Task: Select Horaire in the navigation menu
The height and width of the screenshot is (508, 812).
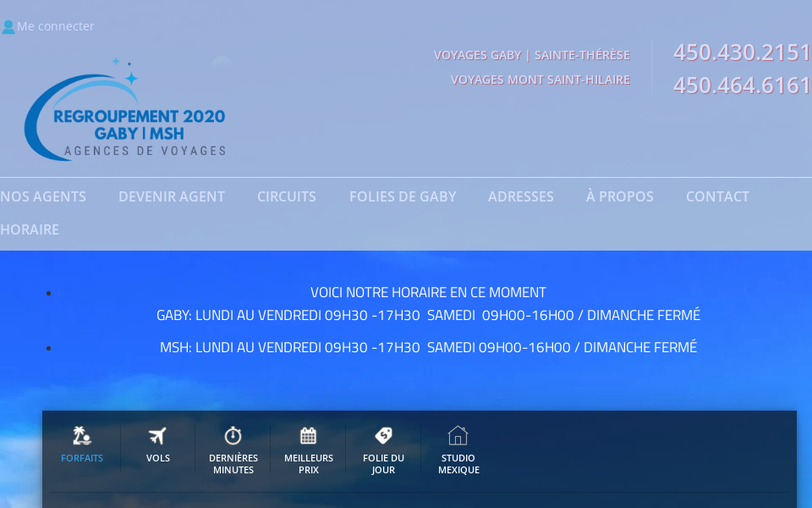Action: [30, 229]
